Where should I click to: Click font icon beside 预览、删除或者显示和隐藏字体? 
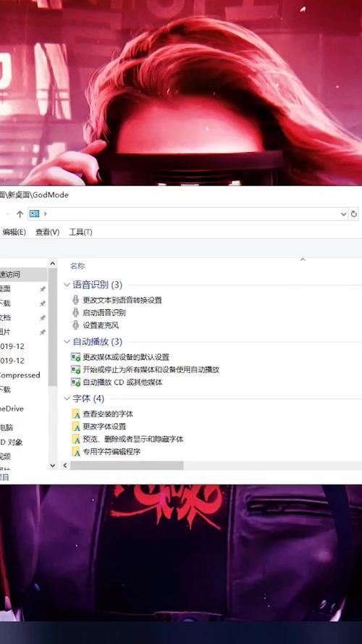point(76,439)
